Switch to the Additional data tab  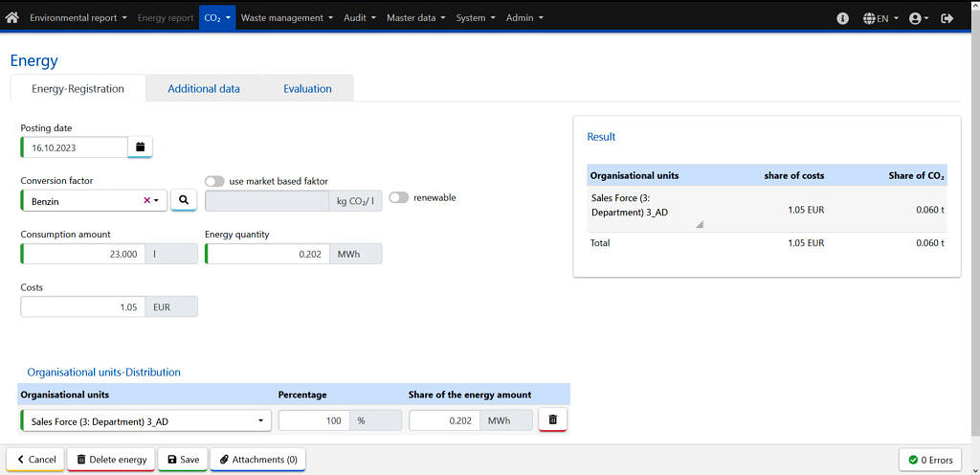[204, 88]
